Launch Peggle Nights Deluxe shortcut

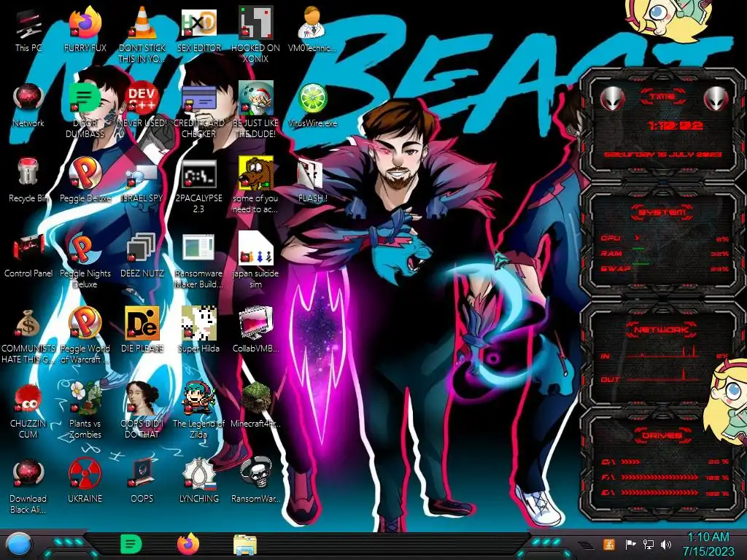[85, 261]
